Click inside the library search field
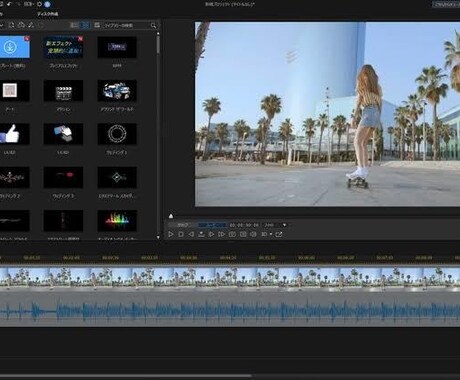Screen dimensions: 460x380 pyautogui.click(x=126, y=25)
